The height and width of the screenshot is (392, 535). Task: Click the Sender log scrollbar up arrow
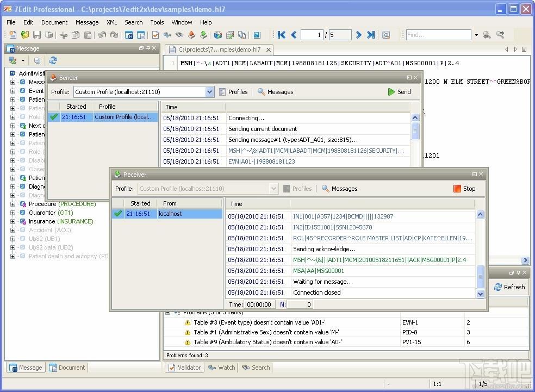(415, 117)
